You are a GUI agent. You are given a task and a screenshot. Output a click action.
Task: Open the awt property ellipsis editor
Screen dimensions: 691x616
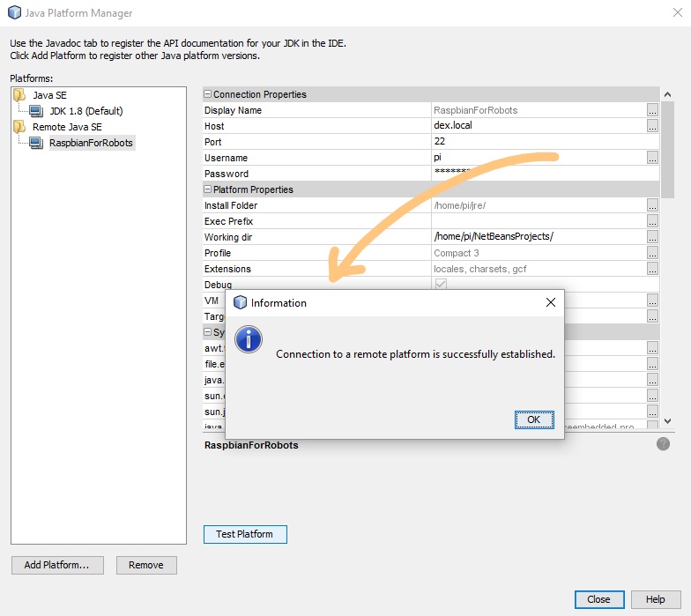[652, 348]
